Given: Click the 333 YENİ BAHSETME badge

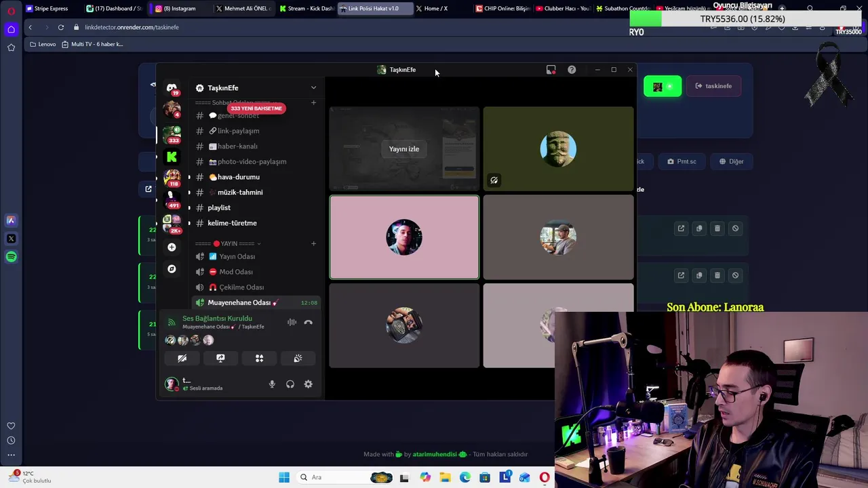Looking at the screenshot, I should 256,108.
